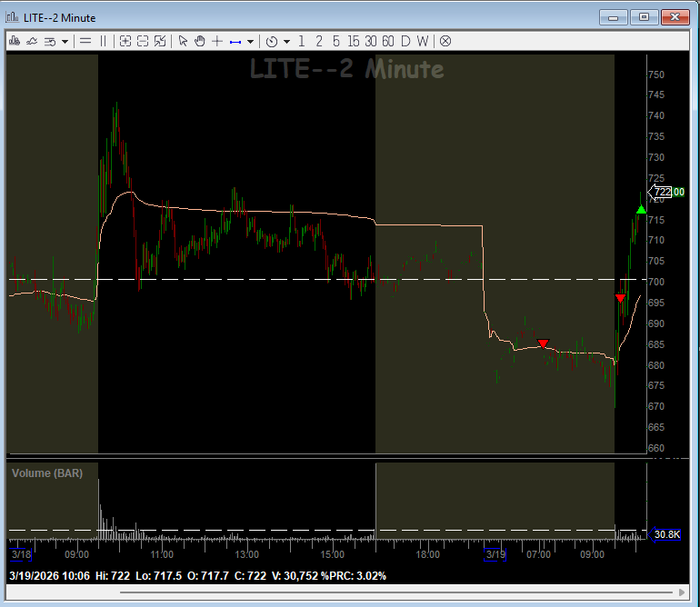Click the V: 30,752 status value
700x607 pixels.
(x=295, y=576)
